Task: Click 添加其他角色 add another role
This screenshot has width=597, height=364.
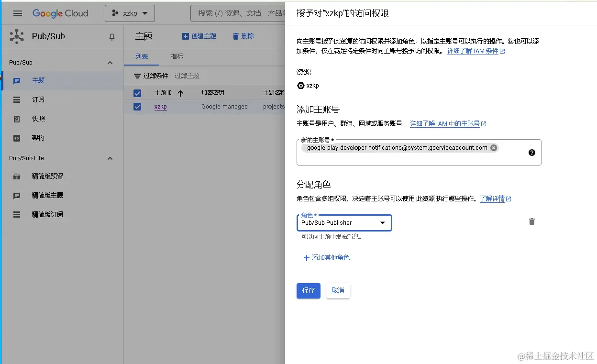Action: [x=327, y=258]
